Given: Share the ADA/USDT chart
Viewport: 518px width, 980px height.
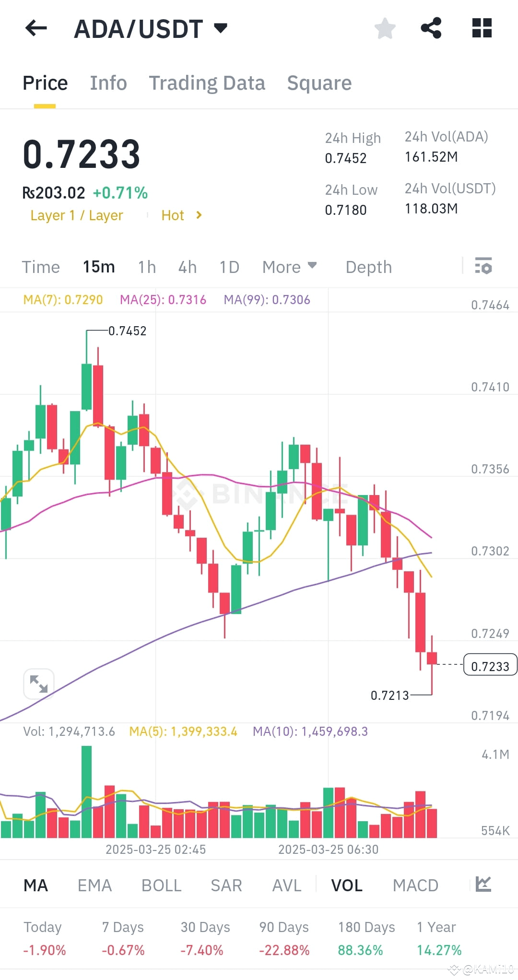Looking at the screenshot, I should tap(431, 28).
